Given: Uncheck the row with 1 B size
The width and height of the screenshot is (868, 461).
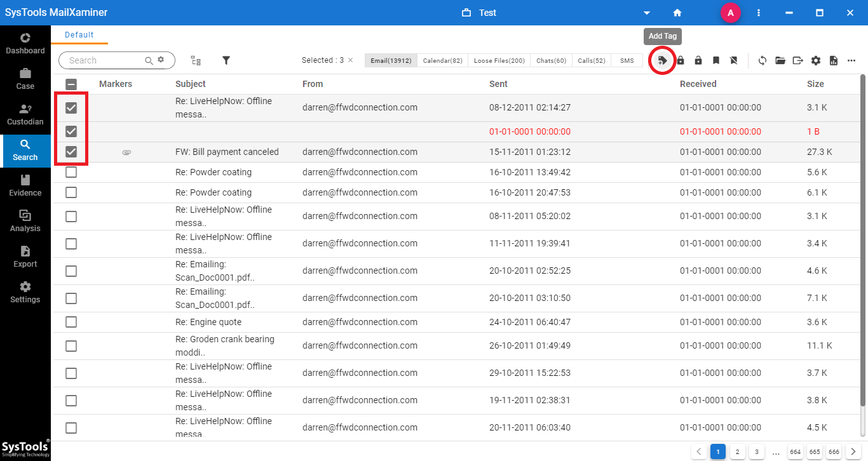Looking at the screenshot, I should point(71,131).
